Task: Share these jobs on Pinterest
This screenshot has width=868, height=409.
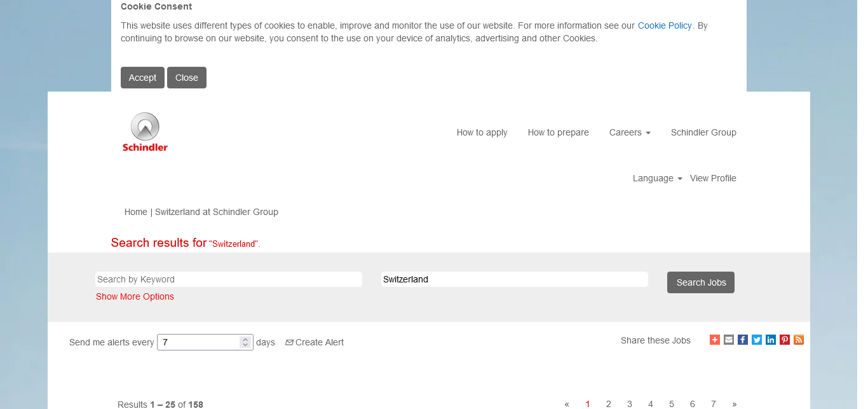Action: click(x=785, y=340)
